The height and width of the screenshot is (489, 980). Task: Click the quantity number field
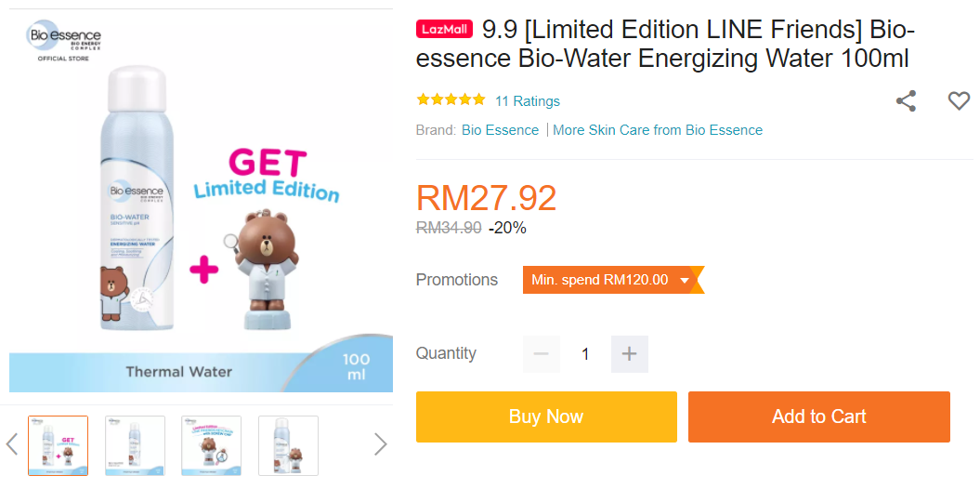pos(585,354)
